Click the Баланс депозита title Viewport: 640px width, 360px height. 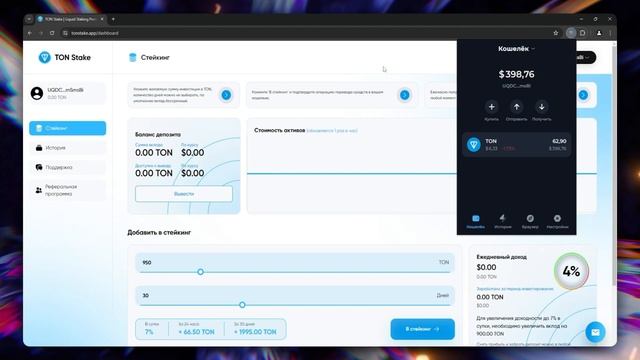(158, 134)
